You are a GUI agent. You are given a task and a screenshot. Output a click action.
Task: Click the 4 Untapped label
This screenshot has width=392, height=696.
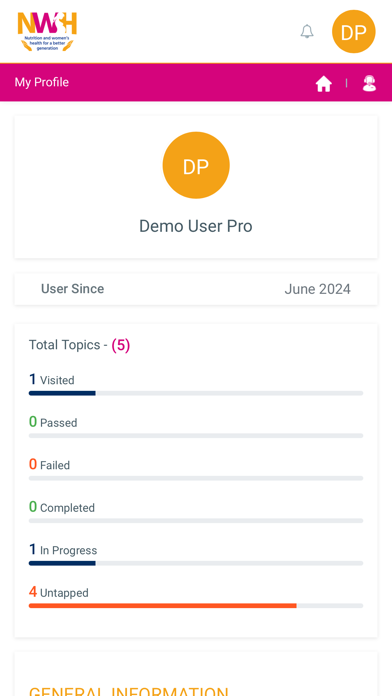pos(59,593)
